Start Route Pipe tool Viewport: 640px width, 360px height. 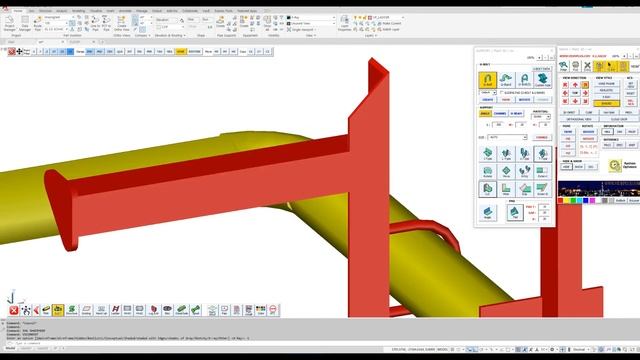click(38, 24)
